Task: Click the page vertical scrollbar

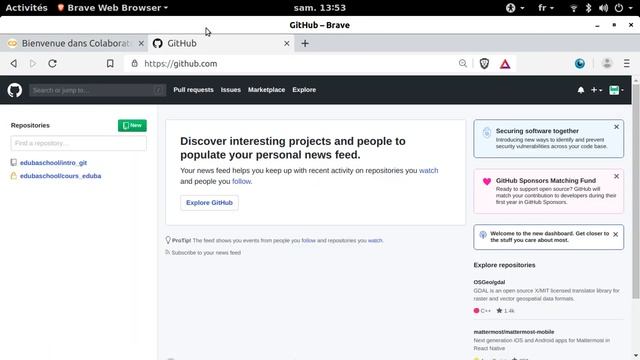Action: (636, 192)
